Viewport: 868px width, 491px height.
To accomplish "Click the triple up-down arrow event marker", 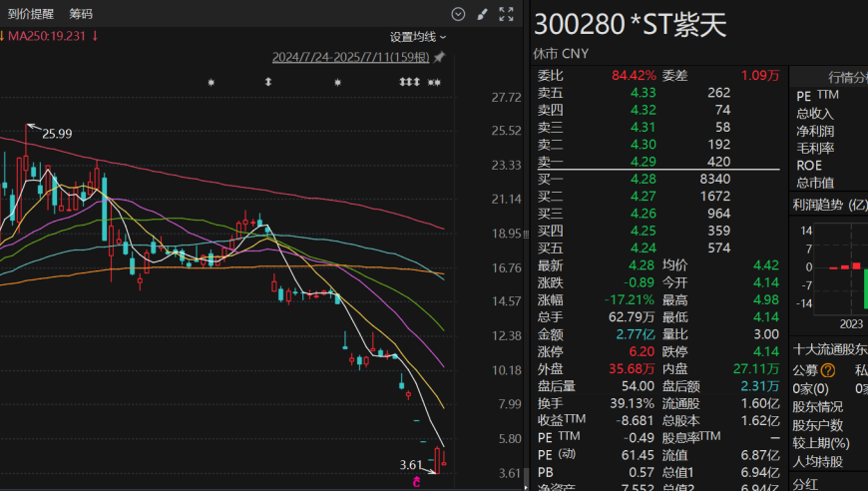I will 410,82.
